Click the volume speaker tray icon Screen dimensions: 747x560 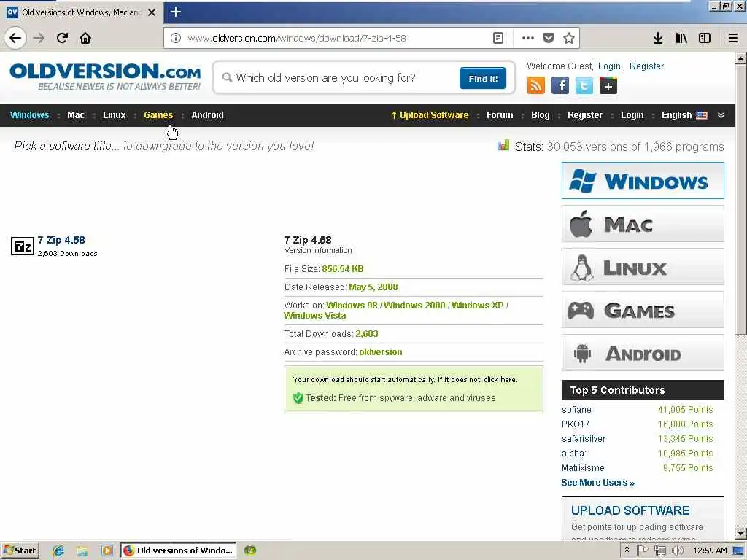coord(677,551)
